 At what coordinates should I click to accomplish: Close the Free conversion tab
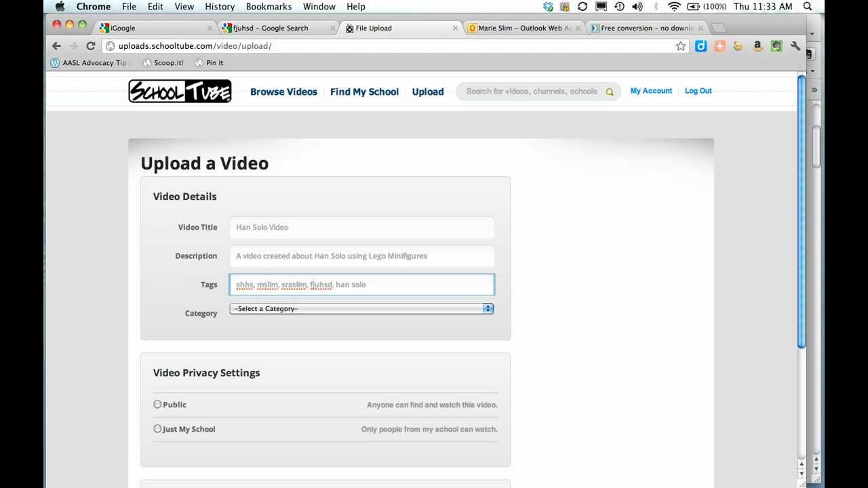[x=701, y=28]
